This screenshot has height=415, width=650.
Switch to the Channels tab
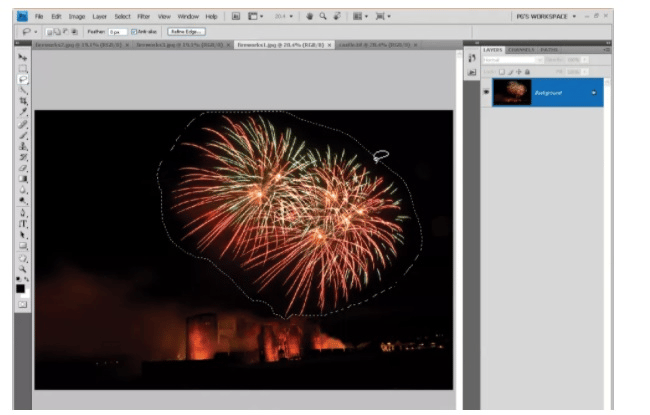coord(521,50)
